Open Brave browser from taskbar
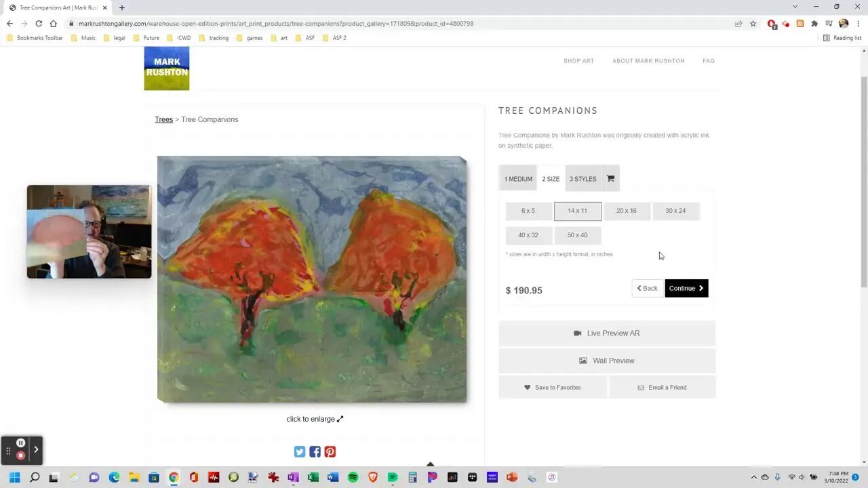Screen dimensions: 868x488 [372, 477]
